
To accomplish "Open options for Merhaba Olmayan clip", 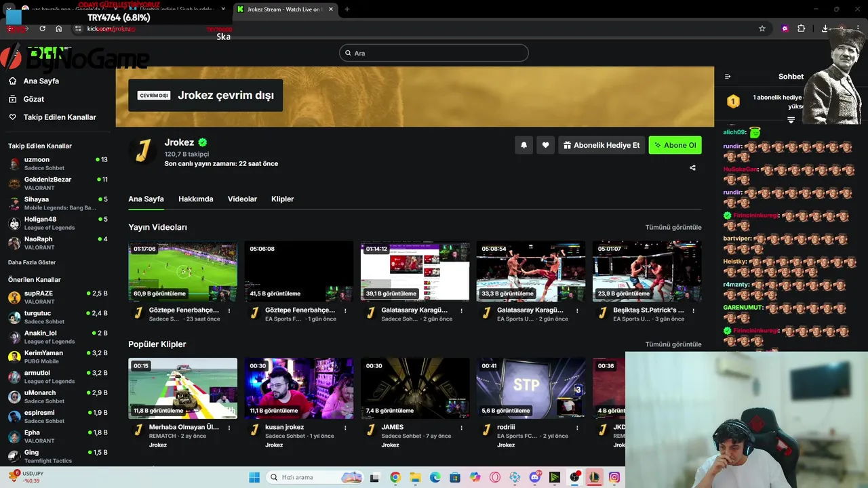I will [229, 428].
